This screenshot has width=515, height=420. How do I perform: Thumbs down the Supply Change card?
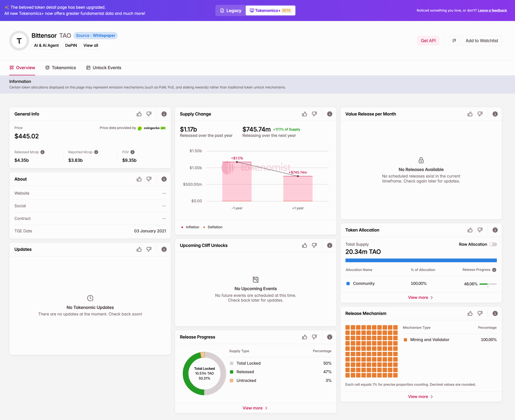point(314,114)
